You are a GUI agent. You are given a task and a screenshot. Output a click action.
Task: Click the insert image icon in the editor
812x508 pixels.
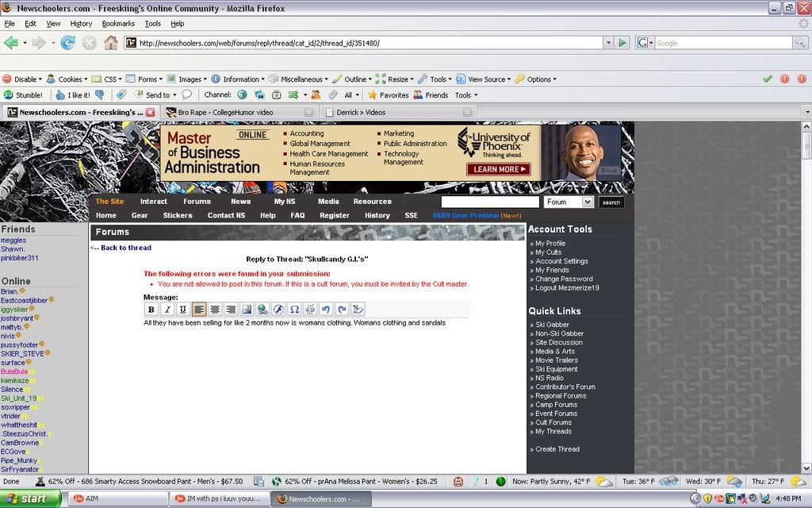pos(247,310)
